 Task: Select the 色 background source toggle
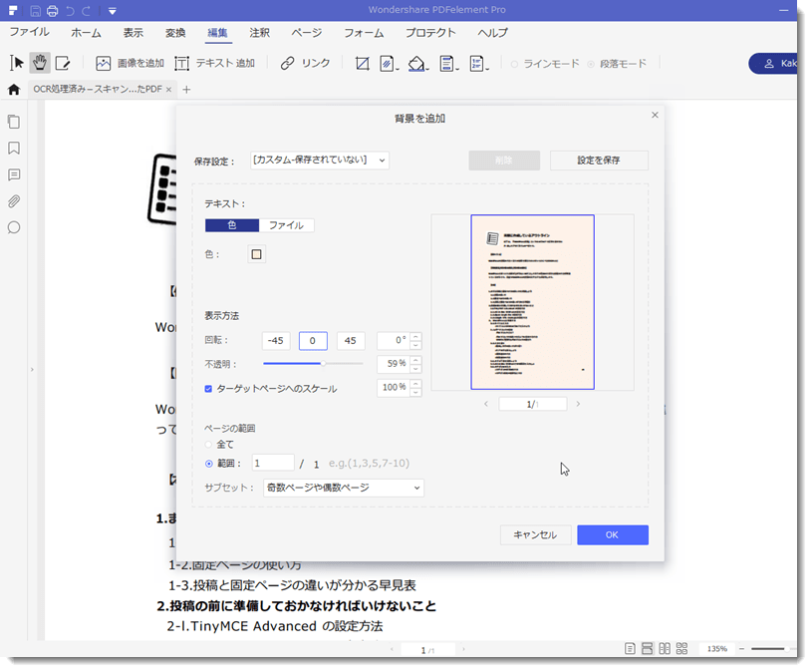pyautogui.click(x=232, y=225)
